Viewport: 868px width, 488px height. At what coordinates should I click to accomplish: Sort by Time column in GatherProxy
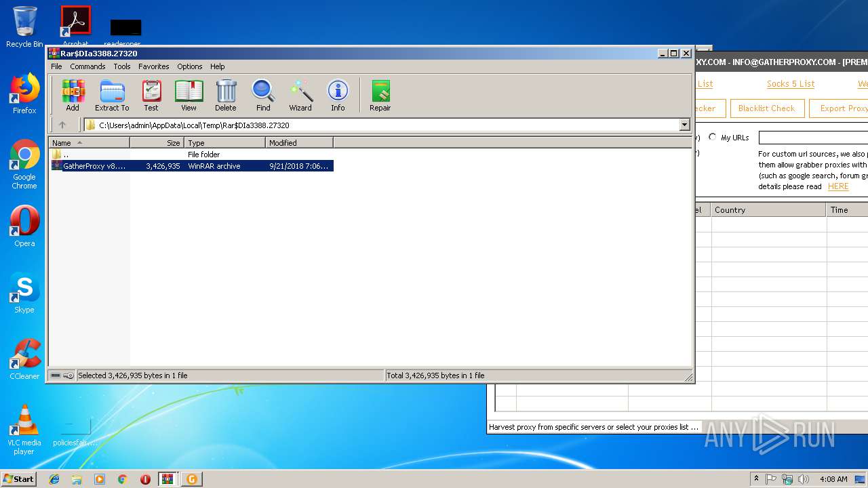(x=848, y=210)
